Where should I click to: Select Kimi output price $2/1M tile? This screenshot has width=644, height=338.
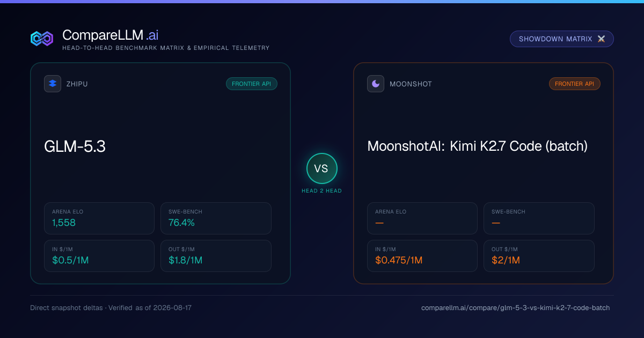coord(539,256)
